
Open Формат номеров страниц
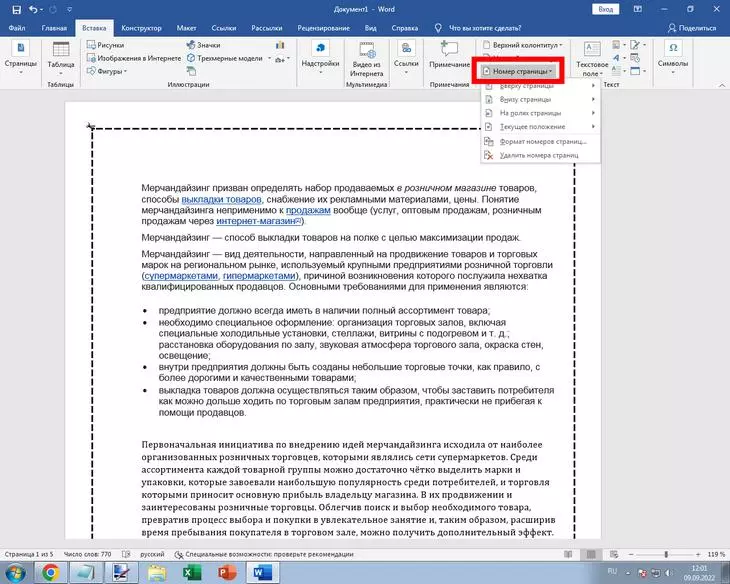pos(541,142)
